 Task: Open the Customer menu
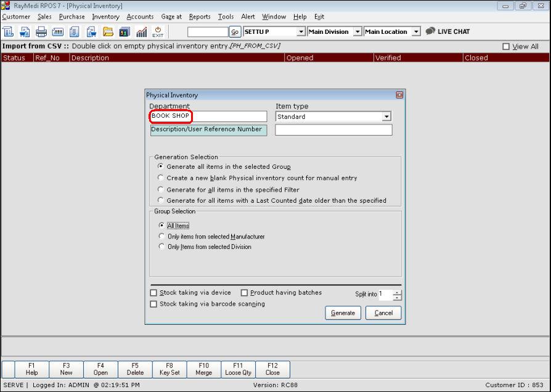pos(16,17)
